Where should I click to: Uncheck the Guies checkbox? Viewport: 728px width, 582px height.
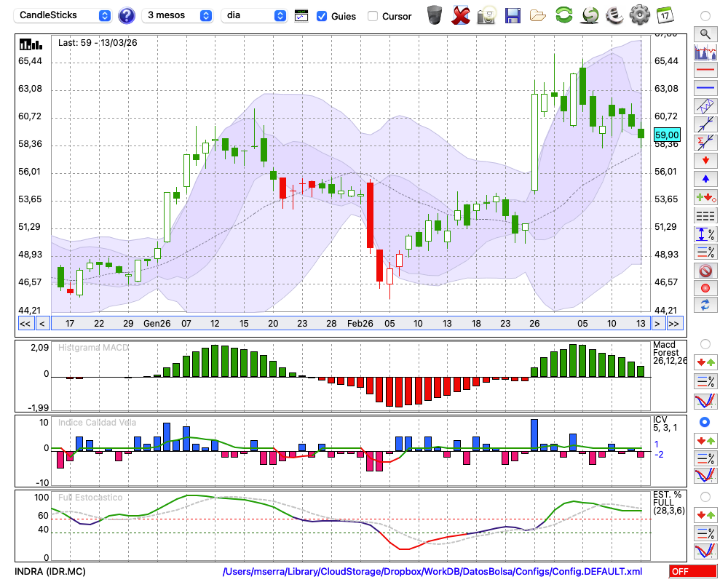[322, 16]
